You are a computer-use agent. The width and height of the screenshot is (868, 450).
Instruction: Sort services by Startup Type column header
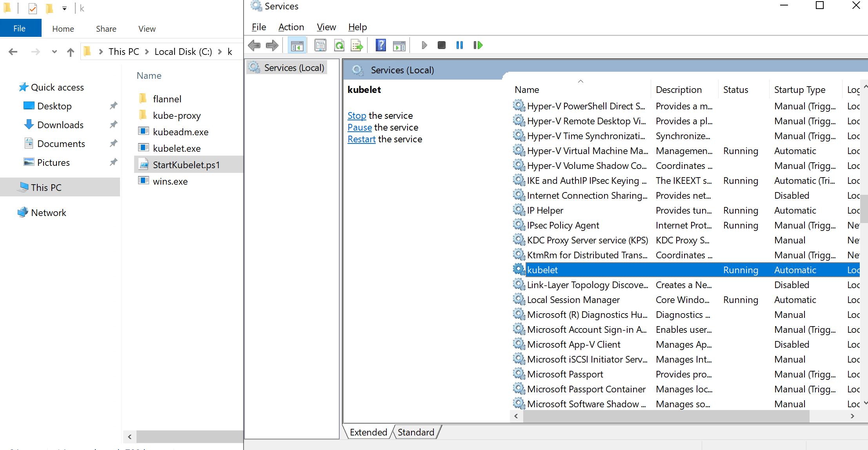[x=805, y=90]
